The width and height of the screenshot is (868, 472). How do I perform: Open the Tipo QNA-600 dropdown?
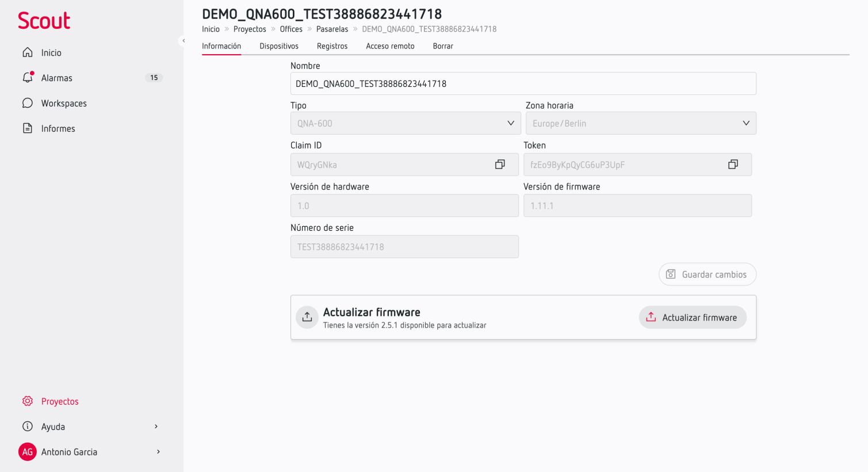406,123
